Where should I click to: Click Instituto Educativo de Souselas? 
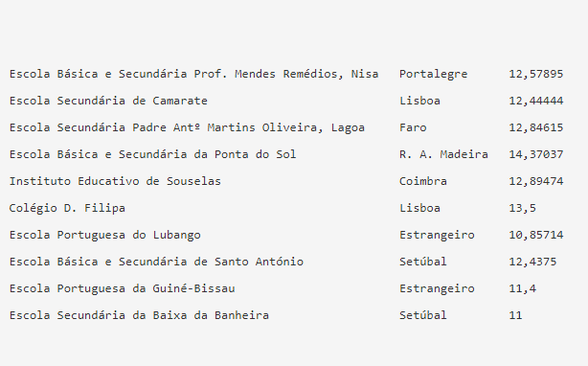tap(115, 181)
